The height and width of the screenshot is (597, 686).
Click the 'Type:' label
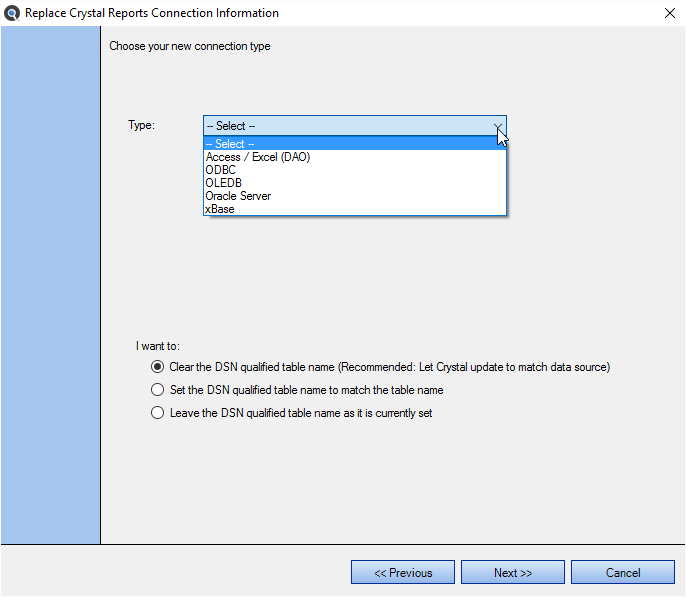(x=141, y=125)
